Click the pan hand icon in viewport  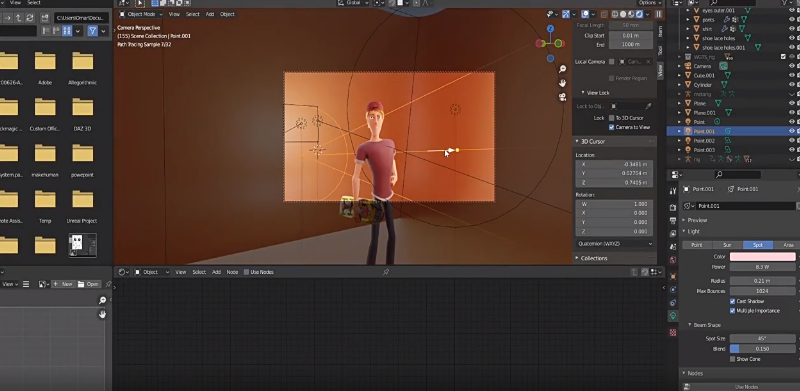(562, 83)
